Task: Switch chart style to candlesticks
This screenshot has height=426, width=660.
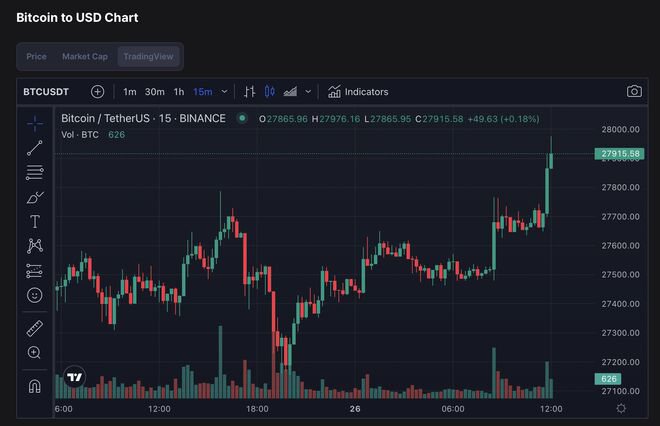Action: [269, 91]
